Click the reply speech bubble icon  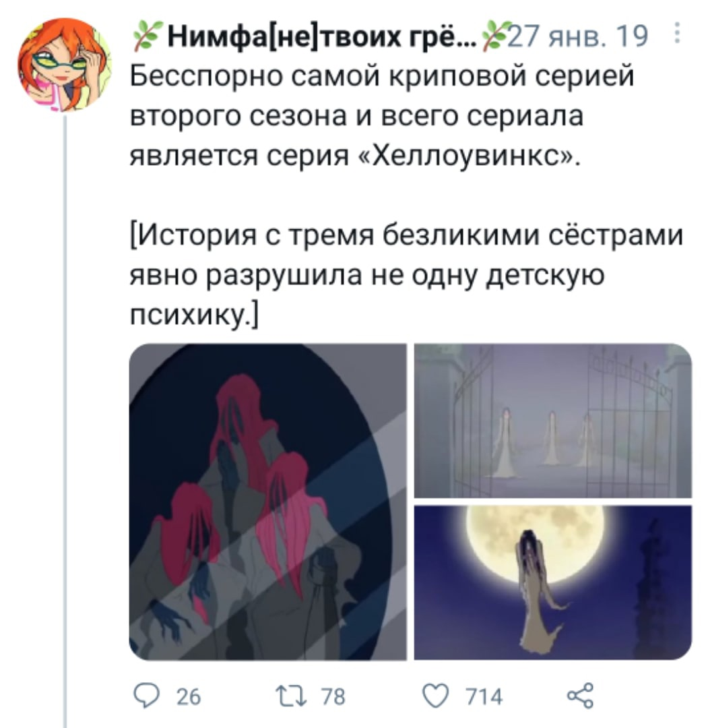tap(147, 695)
